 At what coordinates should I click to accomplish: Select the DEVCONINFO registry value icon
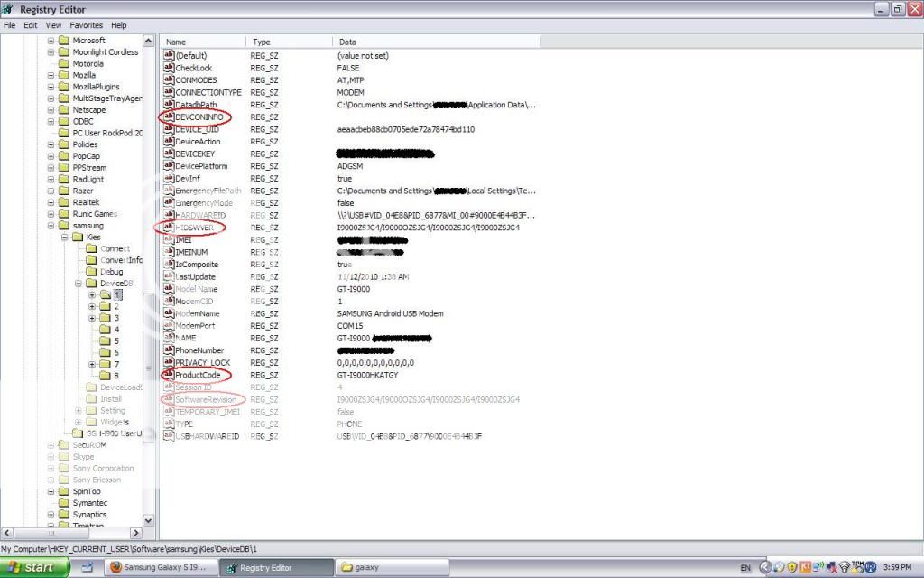(168, 117)
